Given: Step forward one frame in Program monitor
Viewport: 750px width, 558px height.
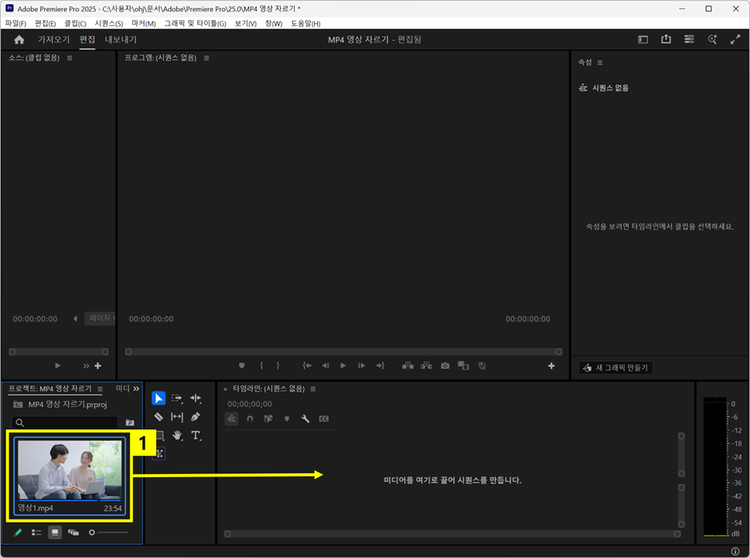Looking at the screenshot, I should click(x=362, y=366).
